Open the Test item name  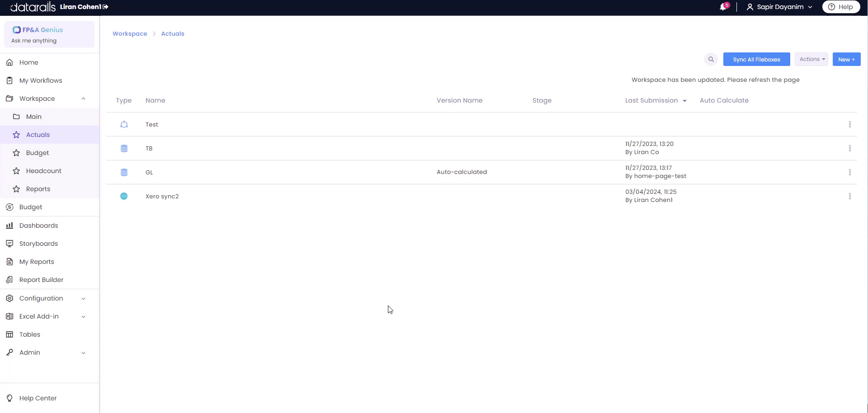[151, 124]
